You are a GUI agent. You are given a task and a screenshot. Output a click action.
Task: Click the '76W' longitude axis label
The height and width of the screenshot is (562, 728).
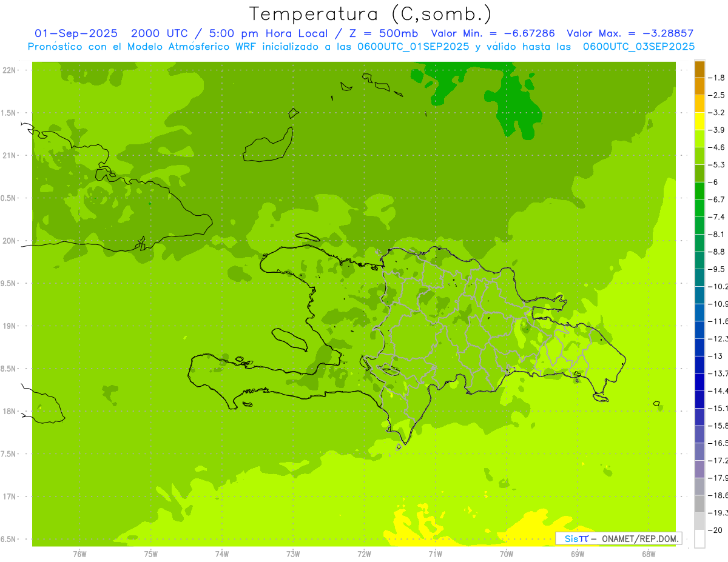(79, 554)
